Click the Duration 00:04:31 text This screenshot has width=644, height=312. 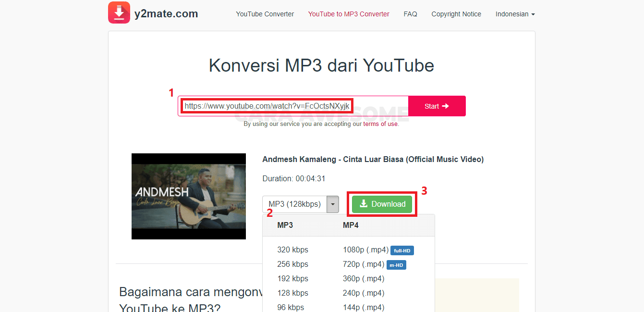294,179
